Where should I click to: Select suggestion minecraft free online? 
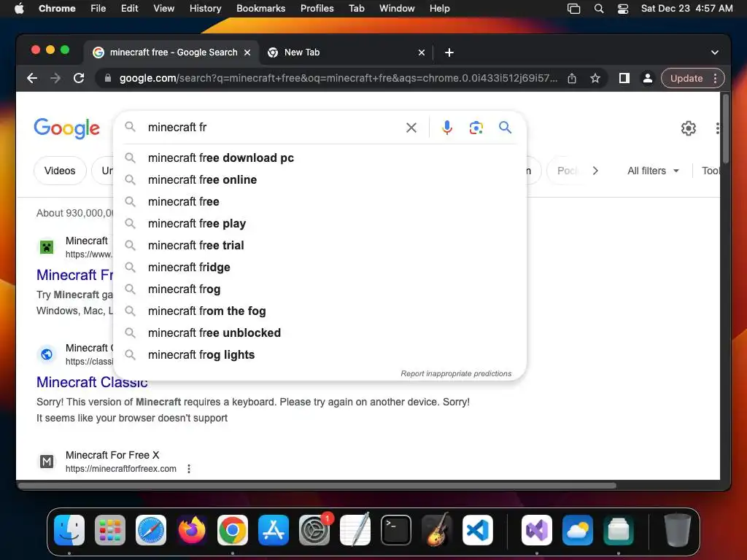pos(320,179)
